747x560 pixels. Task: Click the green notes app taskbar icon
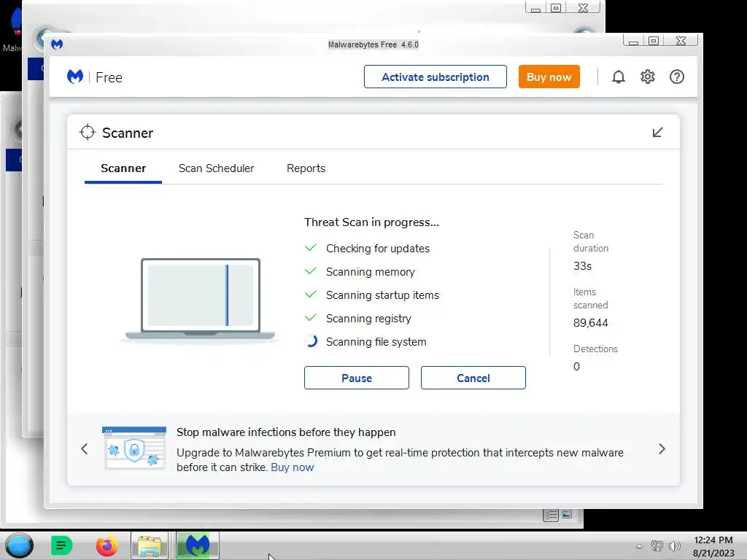61,545
